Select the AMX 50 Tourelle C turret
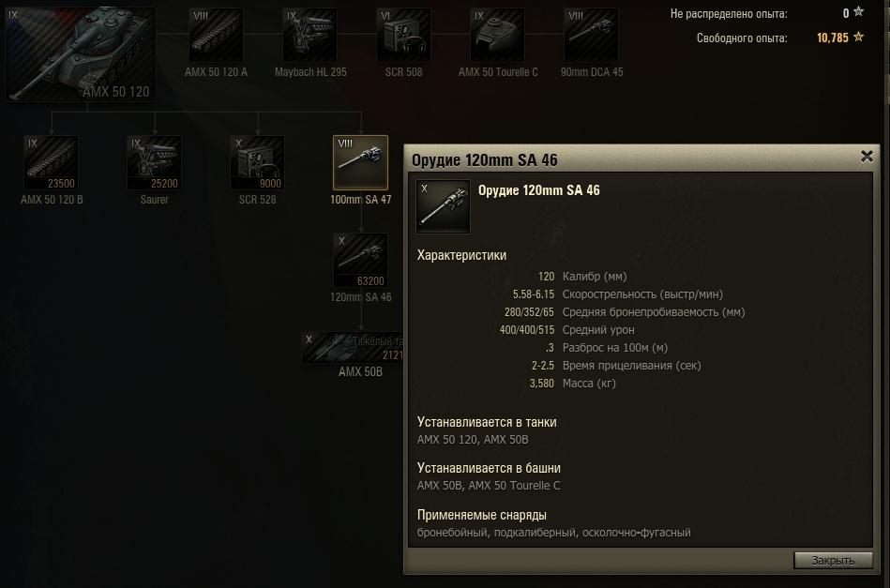 tap(497, 36)
